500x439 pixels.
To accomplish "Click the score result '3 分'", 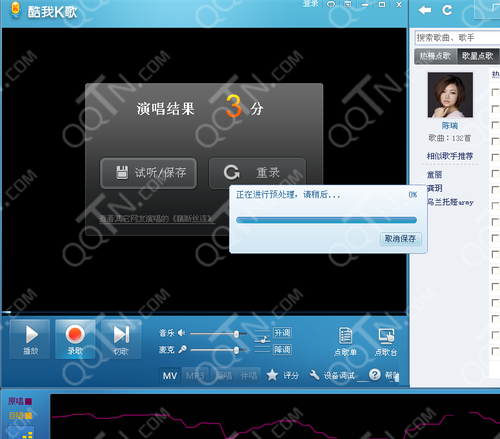I will click(x=245, y=107).
